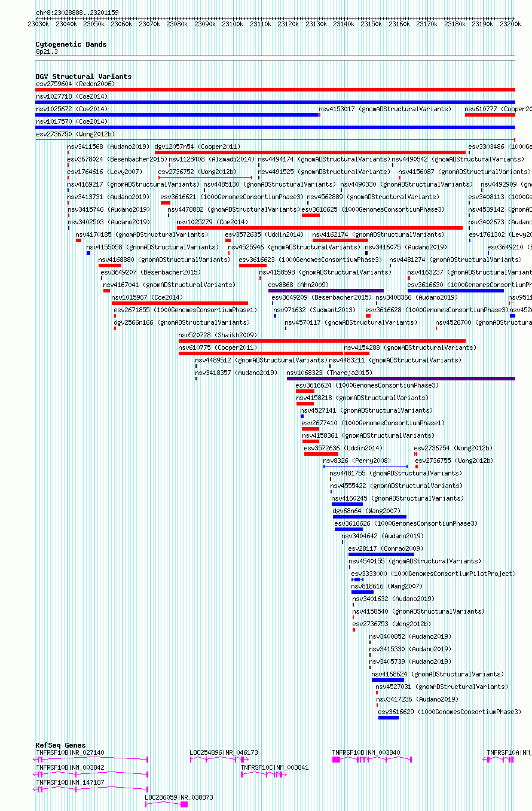Open the RefSeq Genes track heading

point(60,745)
